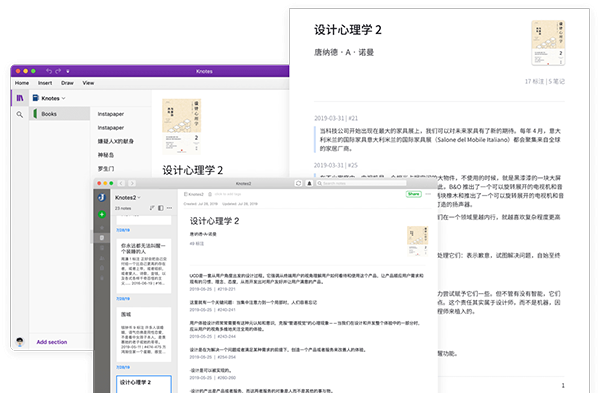Click the Evernote notifications bell icon
Image resolution: width=600 pixels, height=393 pixels.
(309, 183)
